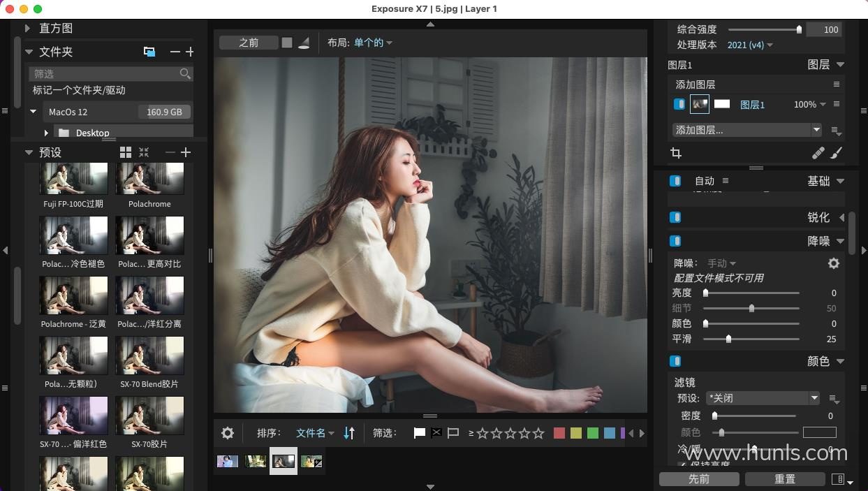Switch presets to grid view
Viewport: 868px width, 491px height.
(x=126, y=152)
